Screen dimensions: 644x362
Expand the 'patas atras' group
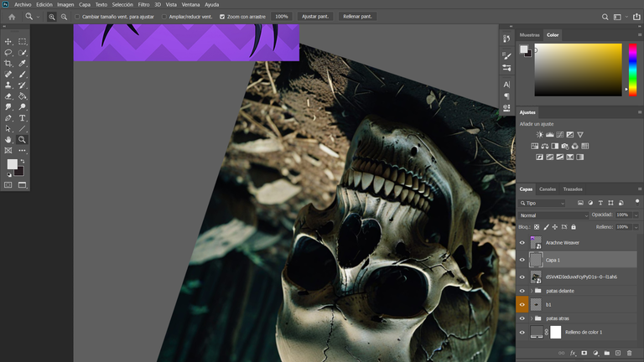point(532,318)
